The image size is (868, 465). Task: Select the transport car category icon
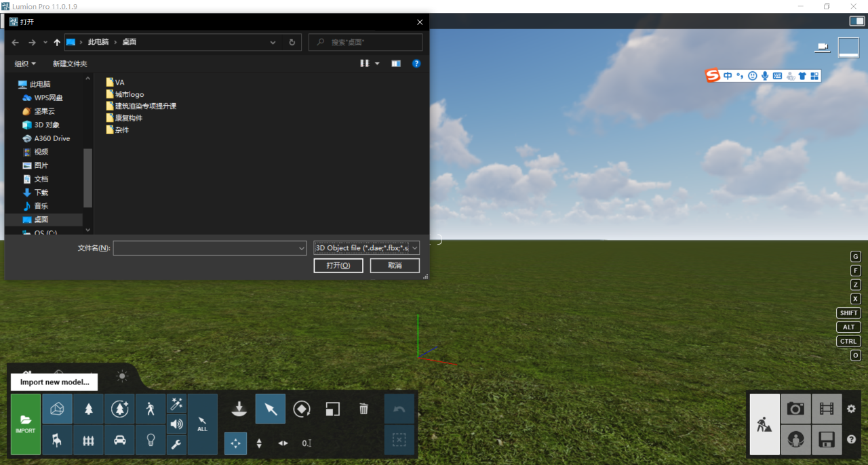point(119,440)
